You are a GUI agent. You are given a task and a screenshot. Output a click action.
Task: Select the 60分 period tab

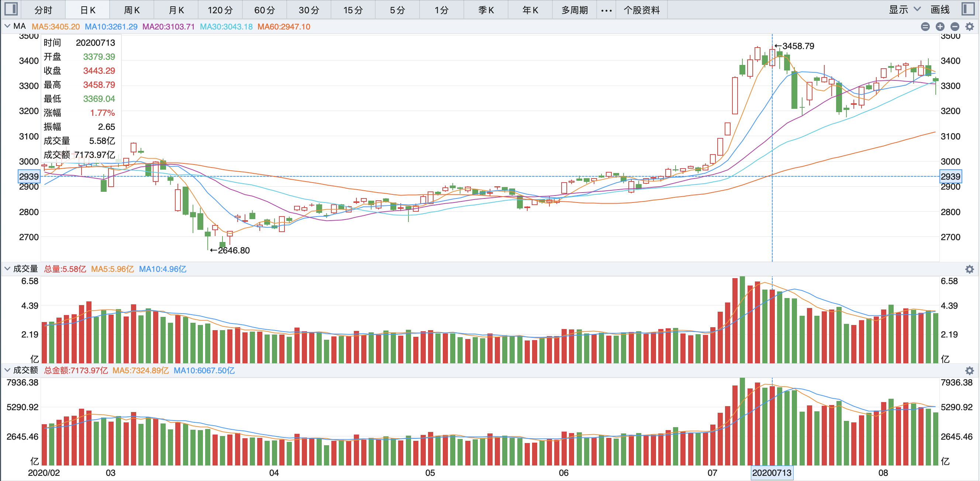coord(265,10)
